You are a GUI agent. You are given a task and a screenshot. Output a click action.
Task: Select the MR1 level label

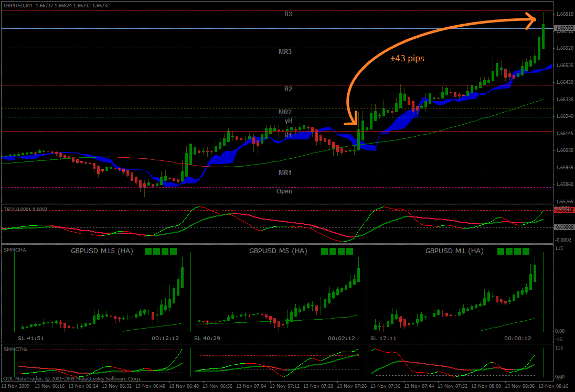(x=285, y=172)
